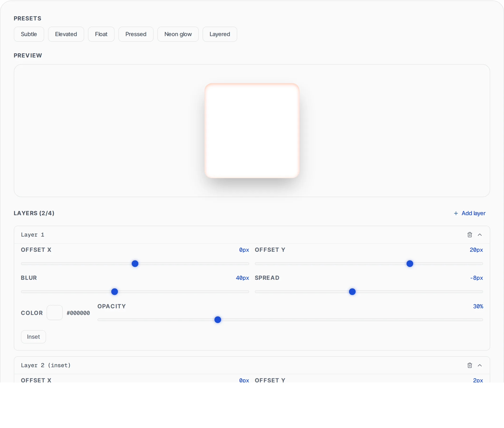Click the Layer 2 (inset) header title
This screenshot has width=504, height=428.
point(46,365)
